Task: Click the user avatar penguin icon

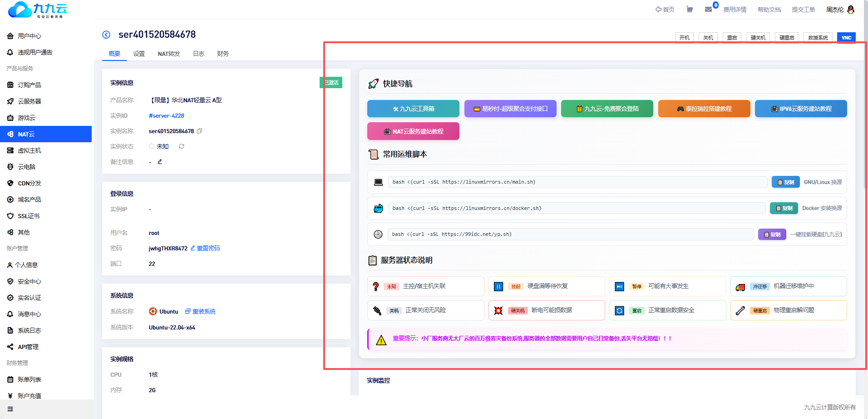Action: point(851,9)
